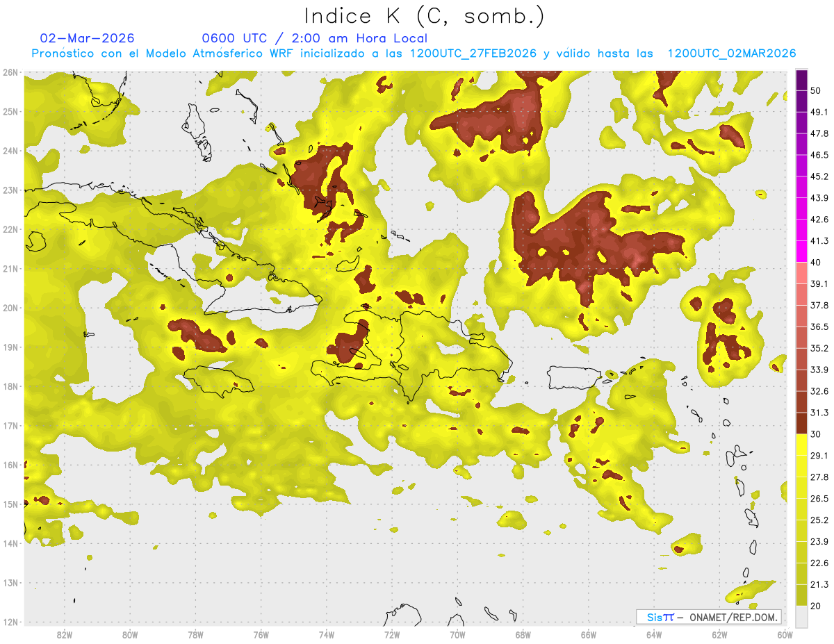
Task: Click the "76W" longitude label
Action: point(261,635)
